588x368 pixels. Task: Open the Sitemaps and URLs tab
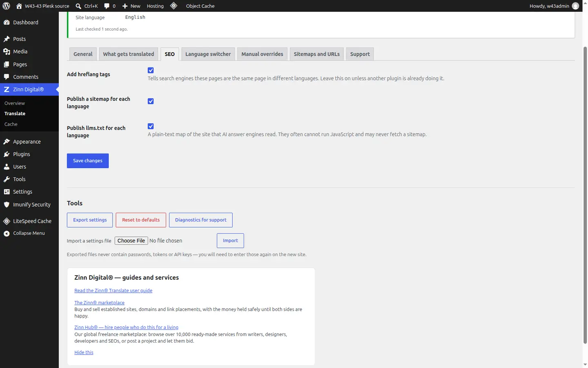[316, 54]
